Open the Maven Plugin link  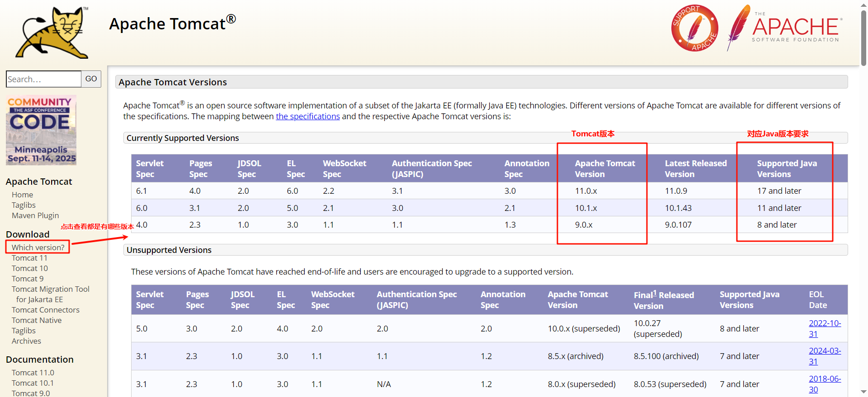point(35,215)
